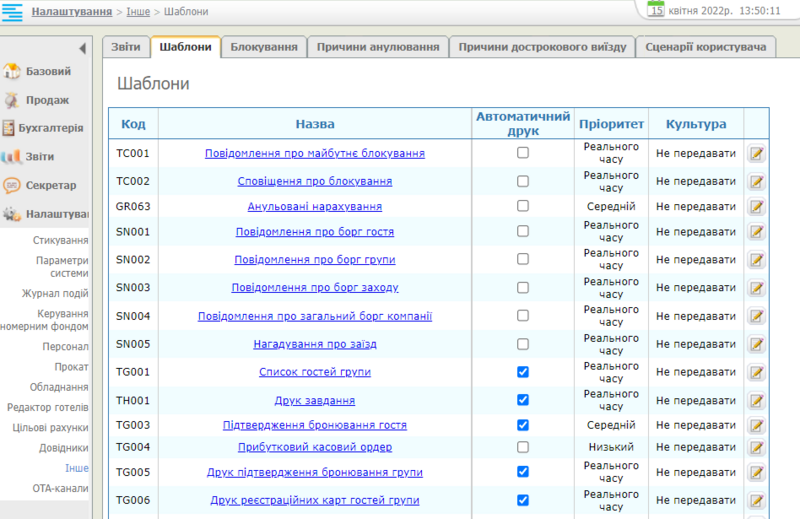This screenshot has height=519, width=800.
Task: Edit the GR063 template using the pencil icon
Action: (x=756, y=207)
